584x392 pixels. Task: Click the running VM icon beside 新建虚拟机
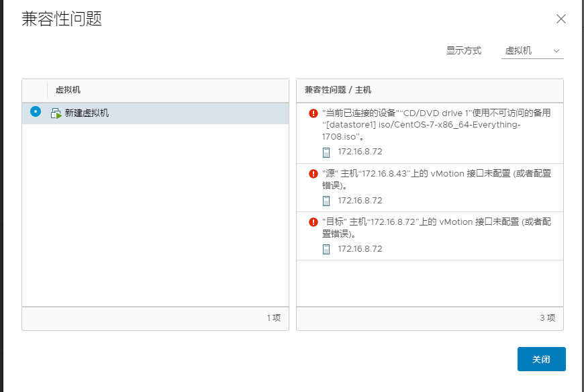56,113
